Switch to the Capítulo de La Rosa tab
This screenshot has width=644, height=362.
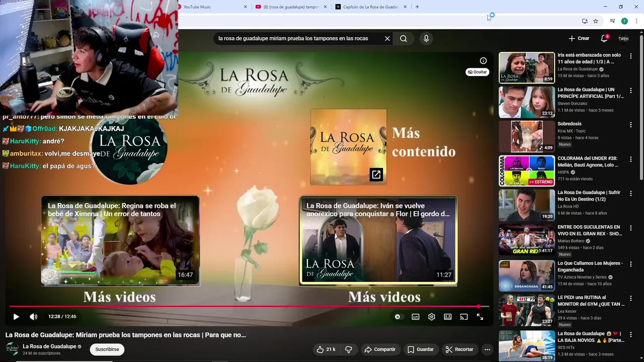point(371,7)
